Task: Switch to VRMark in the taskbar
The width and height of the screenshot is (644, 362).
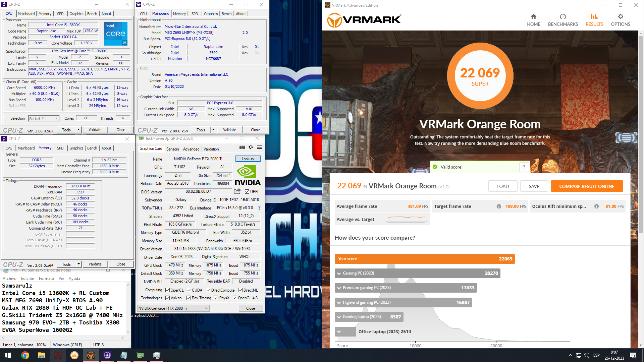Action: coord(91,355)
